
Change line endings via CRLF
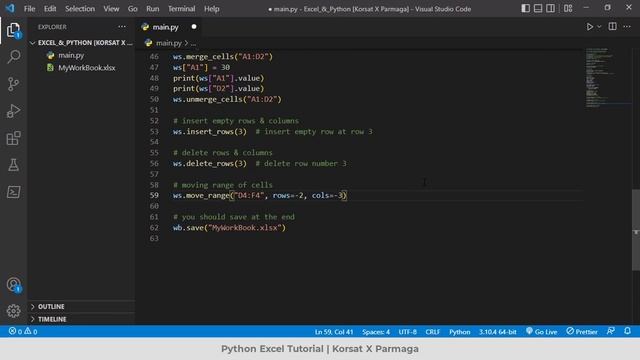pos(433,332)
